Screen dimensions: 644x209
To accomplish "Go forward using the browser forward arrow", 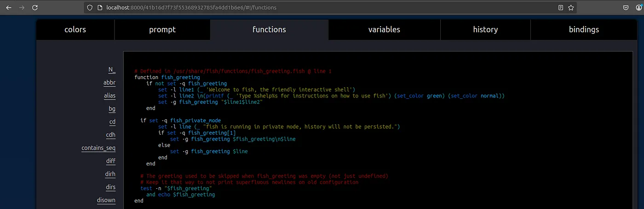I will pos(21,7).
